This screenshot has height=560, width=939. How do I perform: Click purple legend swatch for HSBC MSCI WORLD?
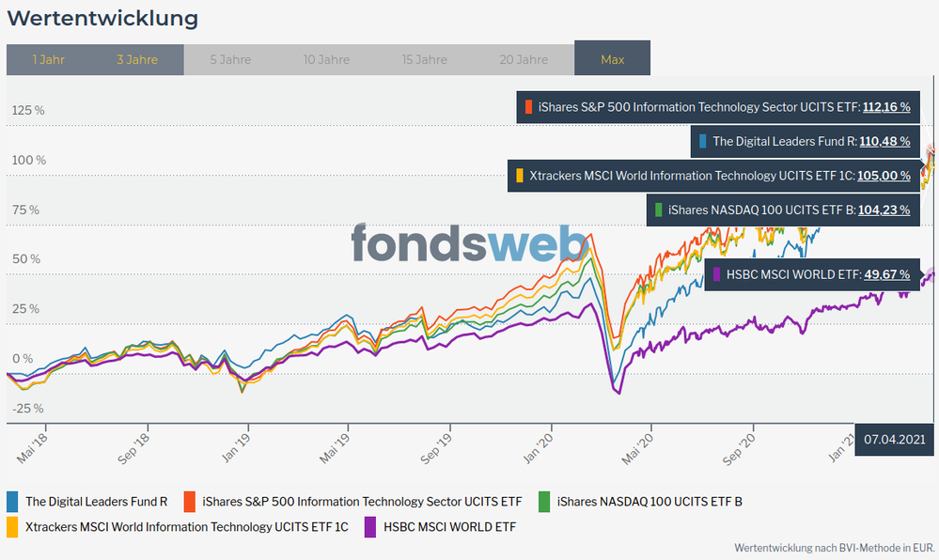pos(371,527)
